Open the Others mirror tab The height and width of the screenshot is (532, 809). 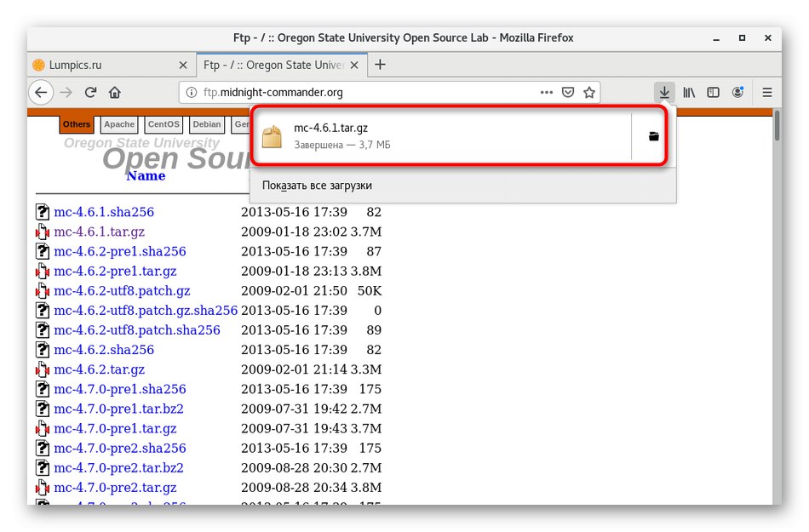(77, 124)
